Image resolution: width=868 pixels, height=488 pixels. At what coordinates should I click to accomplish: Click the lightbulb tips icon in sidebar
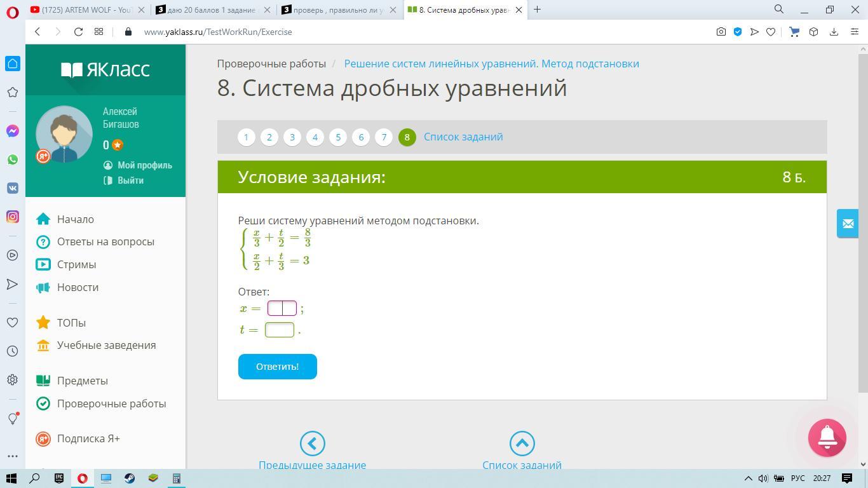[12, 418]
